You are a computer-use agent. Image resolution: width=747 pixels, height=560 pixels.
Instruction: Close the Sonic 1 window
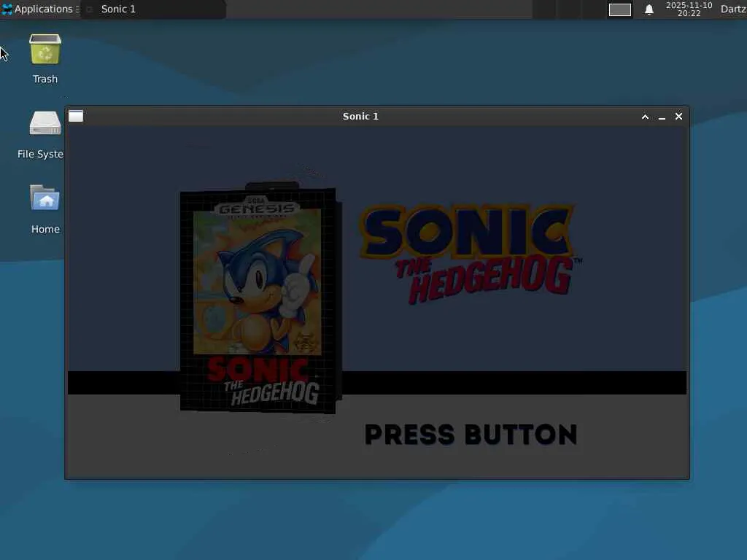[679, 116]
